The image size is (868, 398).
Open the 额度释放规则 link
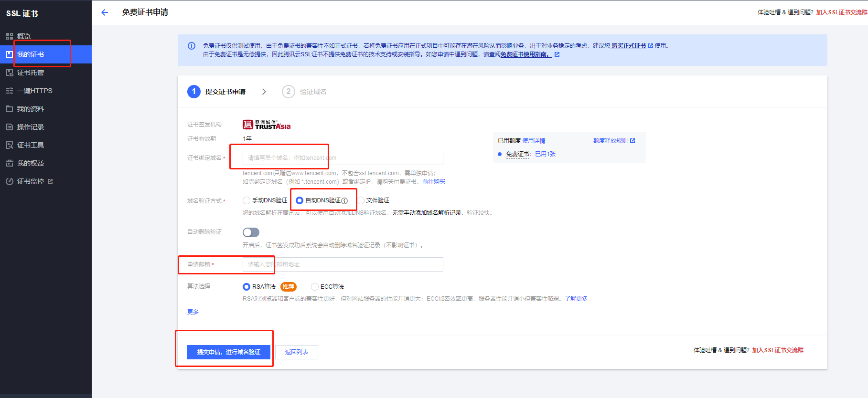click(611, 141)
